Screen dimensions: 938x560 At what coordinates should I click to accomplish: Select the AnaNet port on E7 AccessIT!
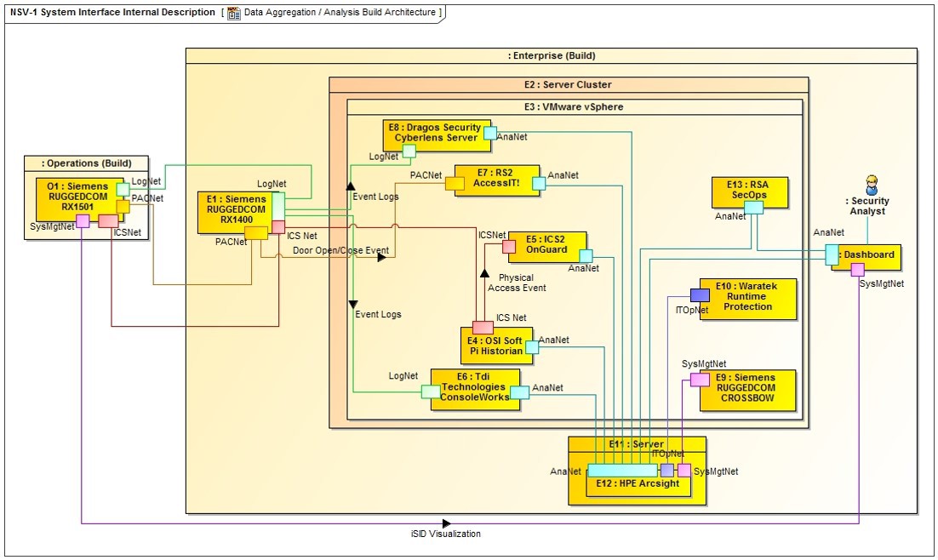click(x=539, y=183)
